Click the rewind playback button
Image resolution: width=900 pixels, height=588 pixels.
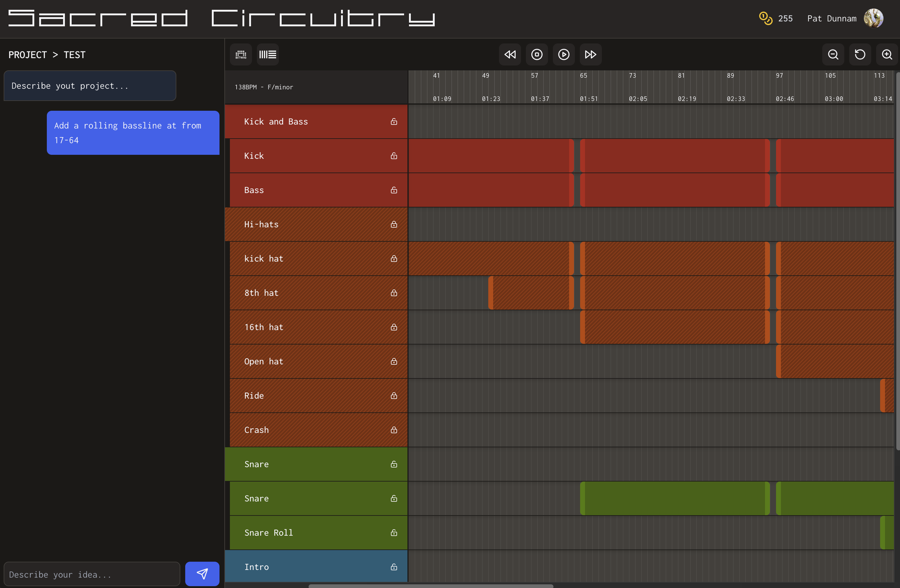(x=510, y=54)
